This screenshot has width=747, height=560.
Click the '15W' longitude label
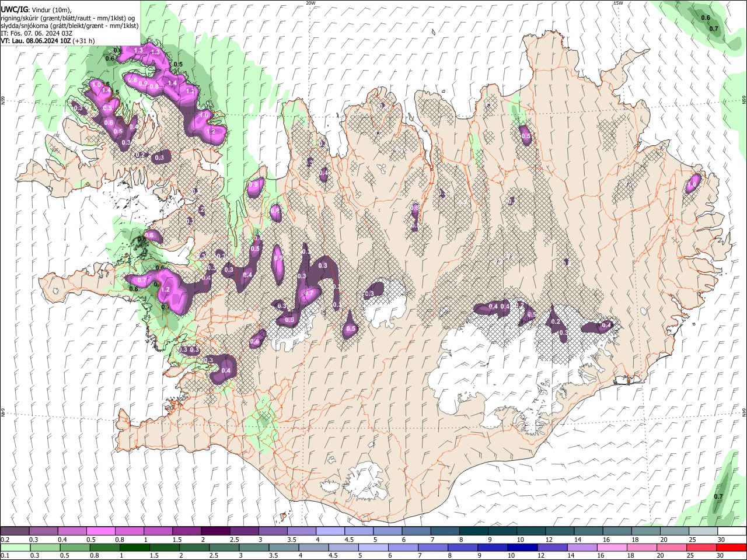click(x=618, y=3)
